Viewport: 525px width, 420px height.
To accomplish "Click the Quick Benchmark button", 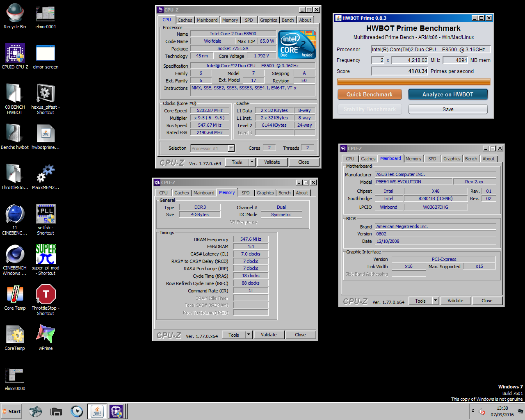I will 370,94.
